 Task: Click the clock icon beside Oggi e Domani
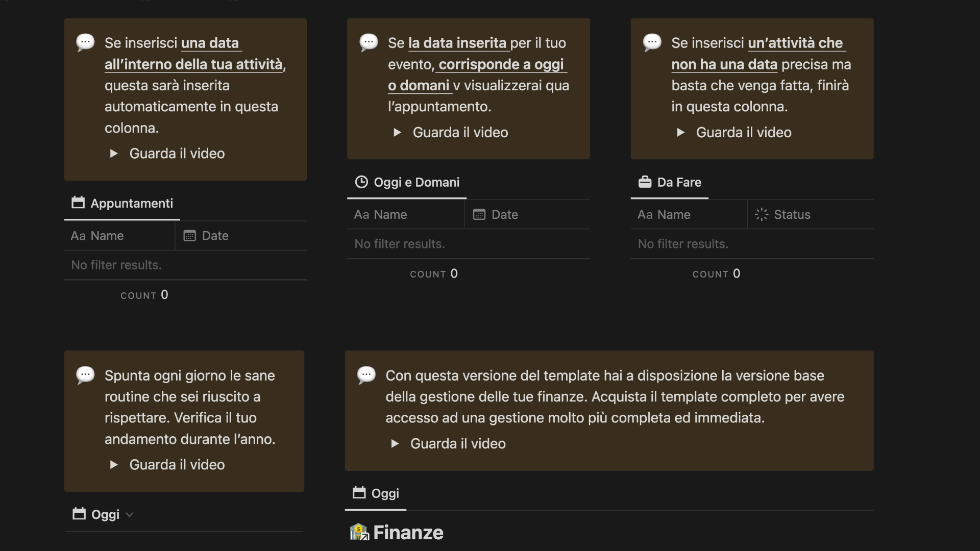(361, 182)
